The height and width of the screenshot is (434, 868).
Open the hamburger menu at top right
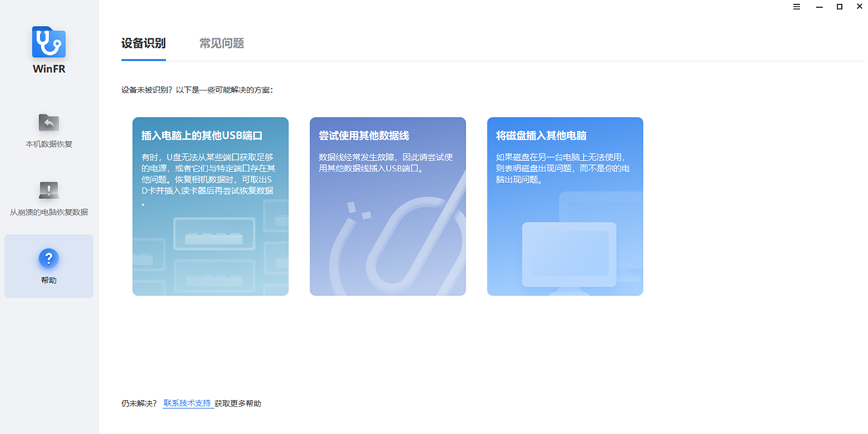796,7
